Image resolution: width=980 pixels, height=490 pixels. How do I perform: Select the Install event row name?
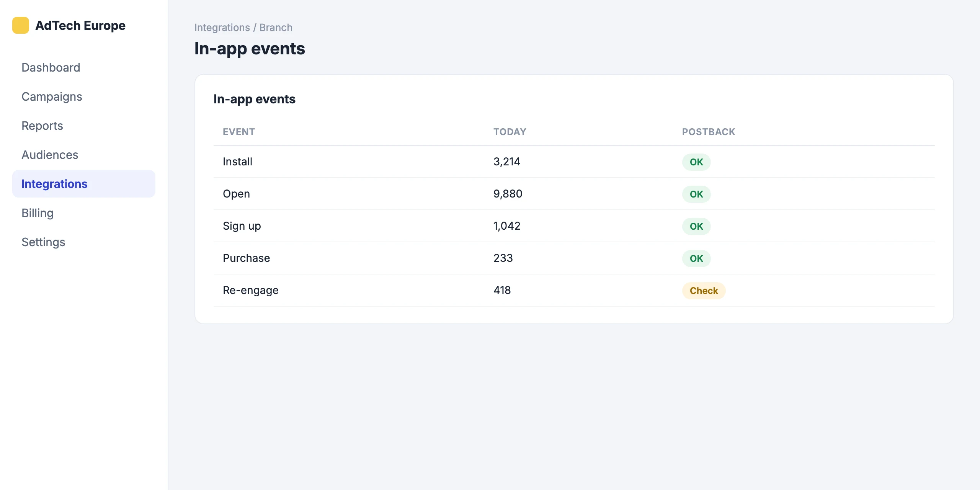tap(237, 162)
